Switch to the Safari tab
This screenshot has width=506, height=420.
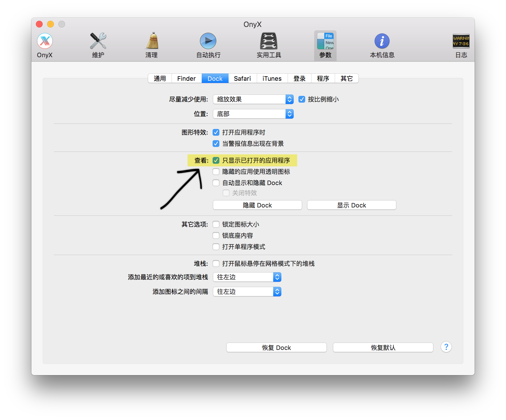pyautogui.click(x=243, y=79)
